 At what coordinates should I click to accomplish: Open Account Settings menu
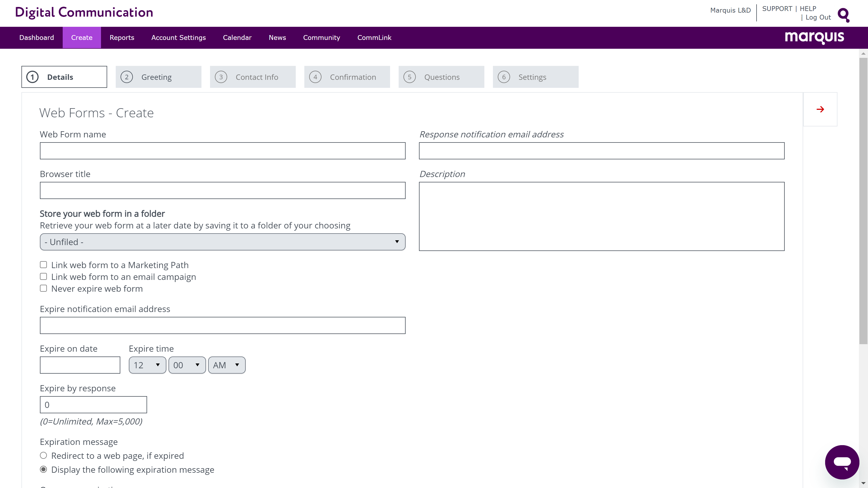tap(178, 37)
